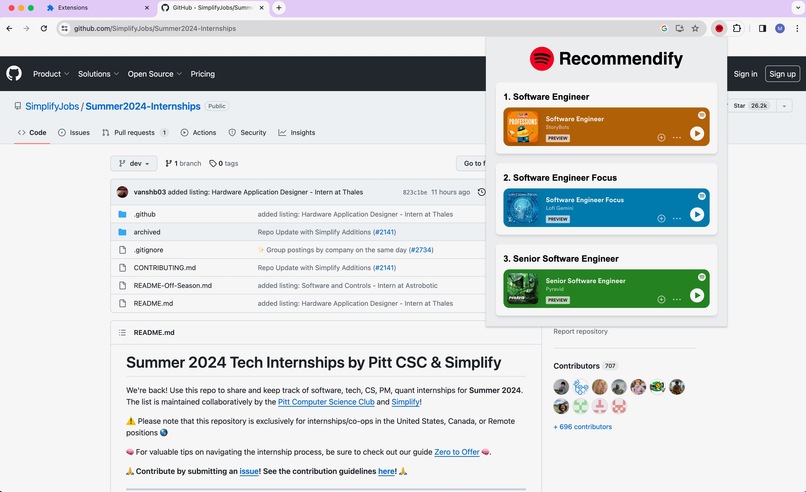The height and width of the screenshot is (492, 806).
Task: Open Chrome three-dot menu
Action: [x=797, y=28]
